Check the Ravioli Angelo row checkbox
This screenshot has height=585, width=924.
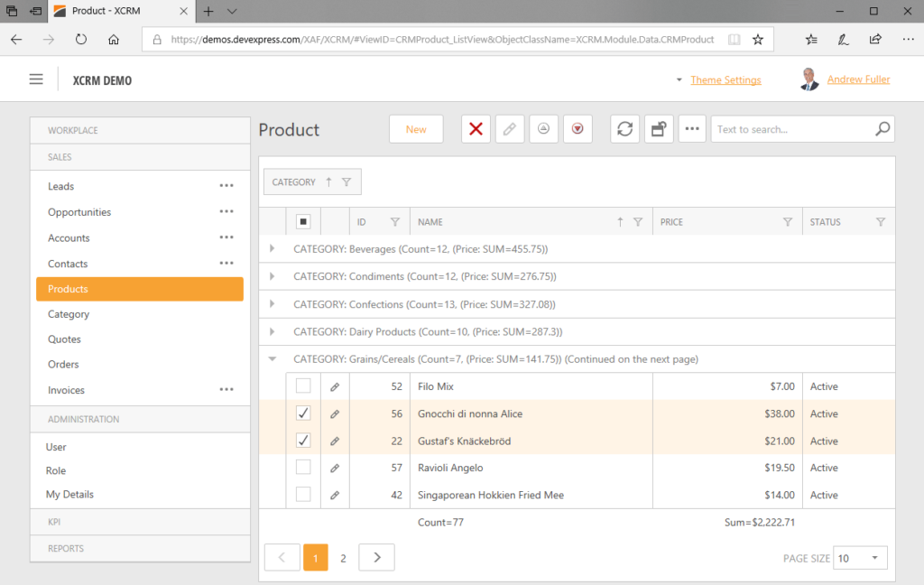[303, 467]
